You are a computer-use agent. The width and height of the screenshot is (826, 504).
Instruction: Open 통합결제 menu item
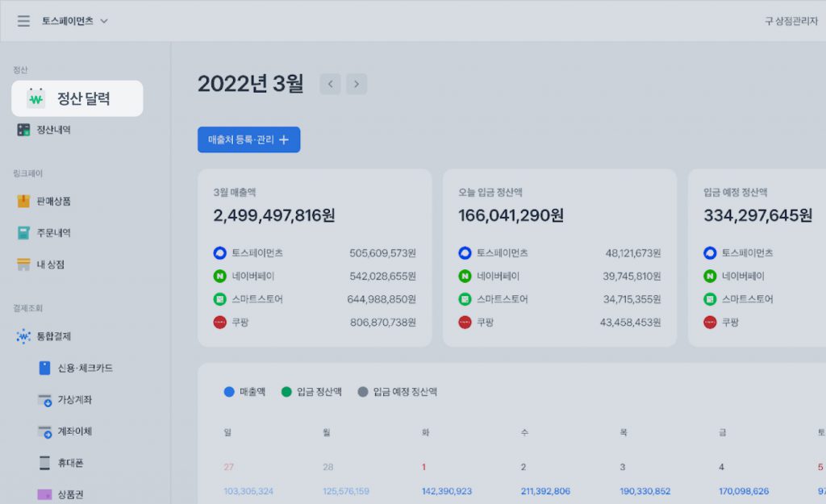[x=53, y=336]
